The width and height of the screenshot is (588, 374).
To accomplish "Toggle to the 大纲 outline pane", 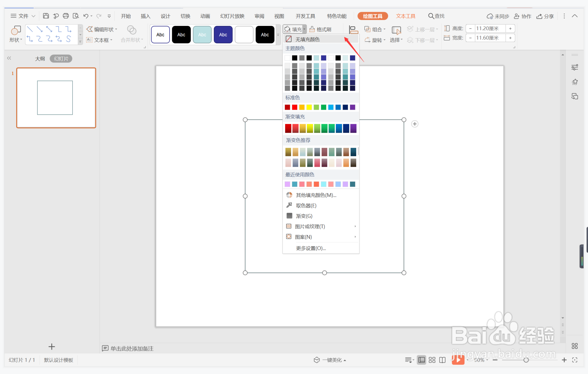I will coord(40,59).
